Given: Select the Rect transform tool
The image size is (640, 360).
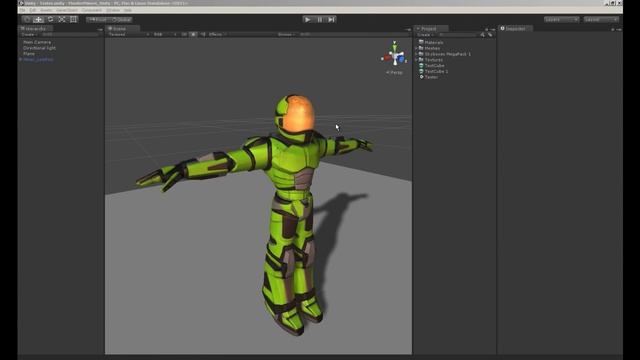Looking at the screenshot, I should click(73, 19).
